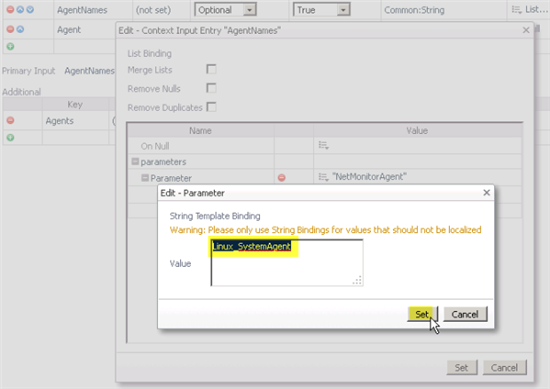
Task: Close the Edit Parameter dialog
Action: [x=486, y=193]
